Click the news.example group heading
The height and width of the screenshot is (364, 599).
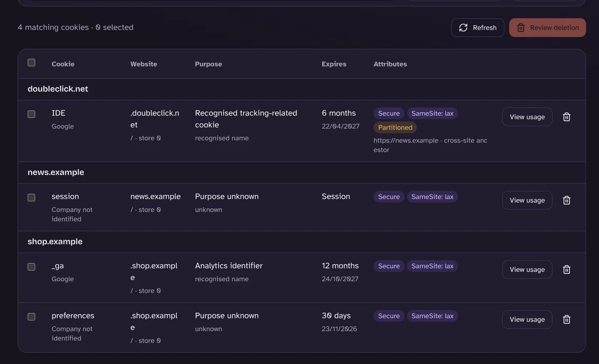(x=56, y=172)
